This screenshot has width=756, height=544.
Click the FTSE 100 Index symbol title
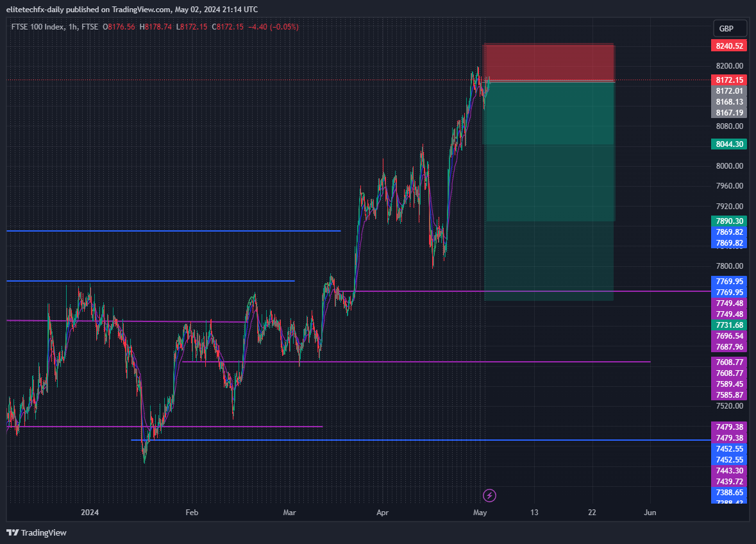(x=38, y=27)
